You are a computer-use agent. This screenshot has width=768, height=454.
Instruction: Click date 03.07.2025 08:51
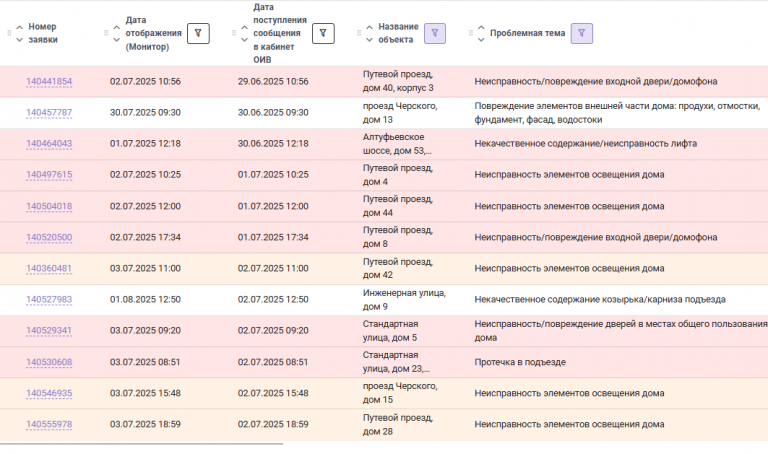[x=145, y=362]
